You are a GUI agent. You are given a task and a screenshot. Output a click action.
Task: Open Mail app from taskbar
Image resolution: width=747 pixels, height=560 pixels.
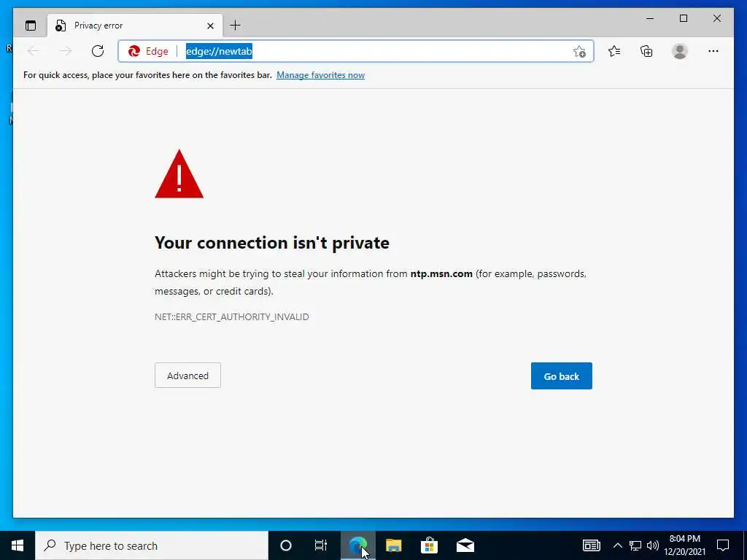click(x=465, y=545)
